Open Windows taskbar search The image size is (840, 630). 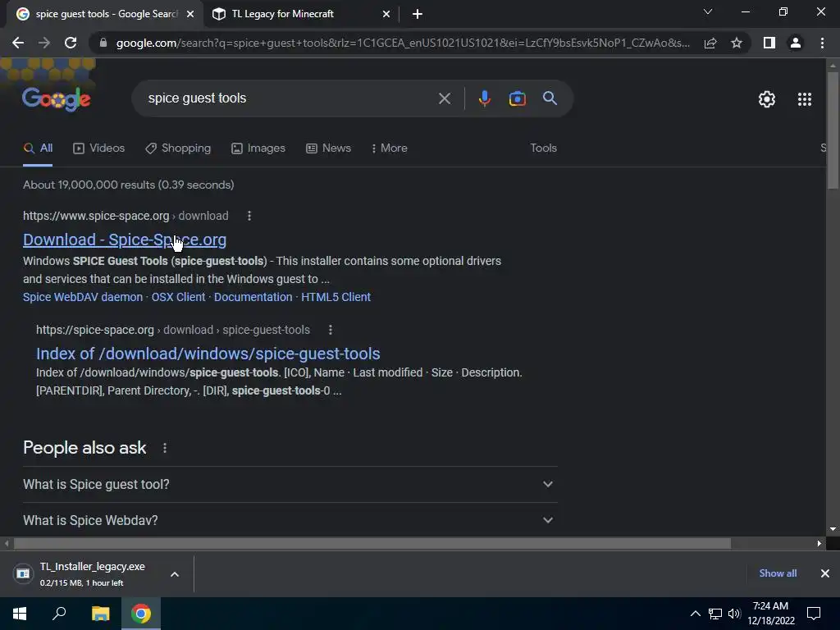(59, 614)
